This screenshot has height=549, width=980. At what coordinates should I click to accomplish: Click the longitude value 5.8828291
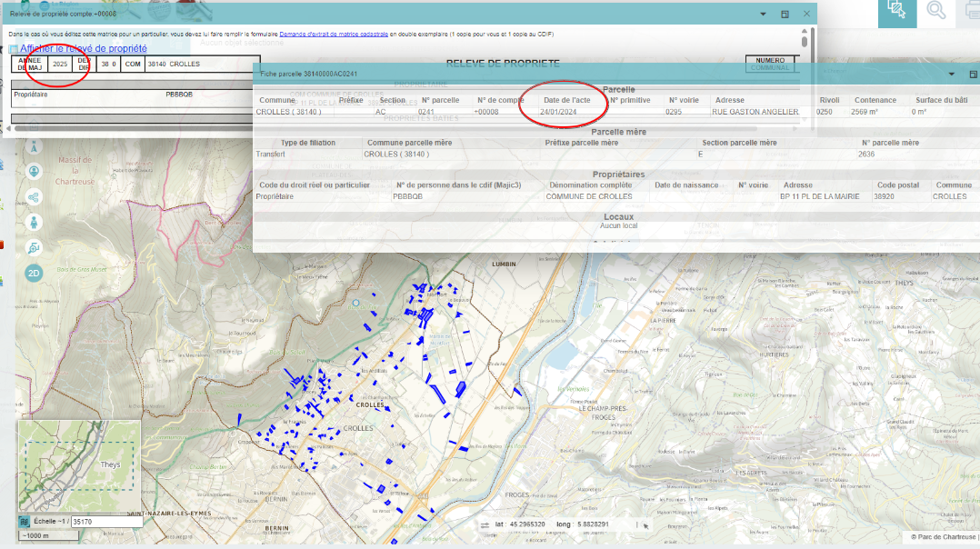pyautogui.click(x=592, y=524)
